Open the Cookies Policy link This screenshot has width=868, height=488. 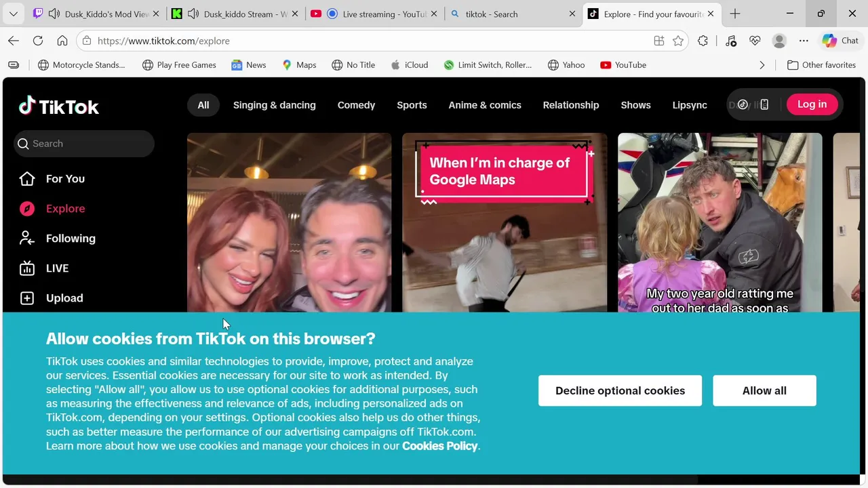coord(440,446)
